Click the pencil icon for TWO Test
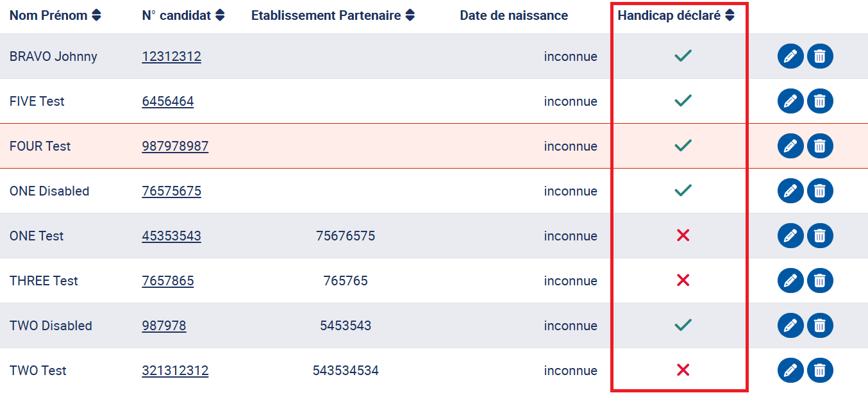 pyautogui.click(x=790, y=371)
